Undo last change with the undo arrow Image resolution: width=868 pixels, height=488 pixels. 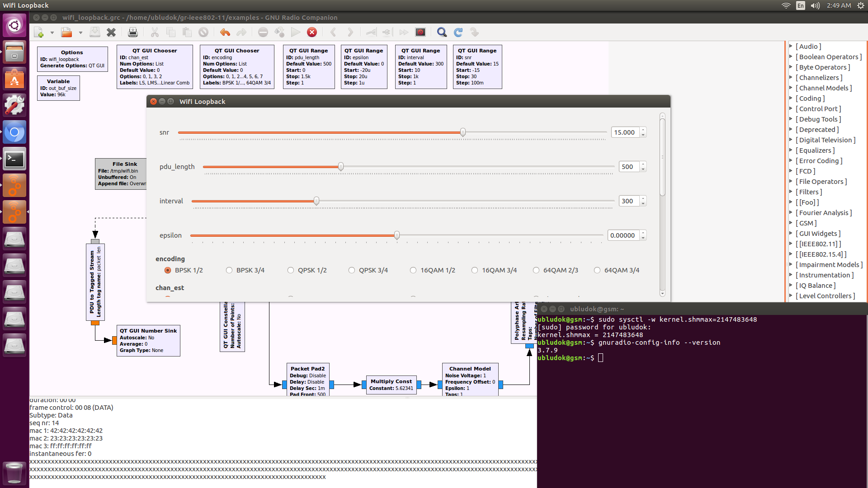[225, 32]
